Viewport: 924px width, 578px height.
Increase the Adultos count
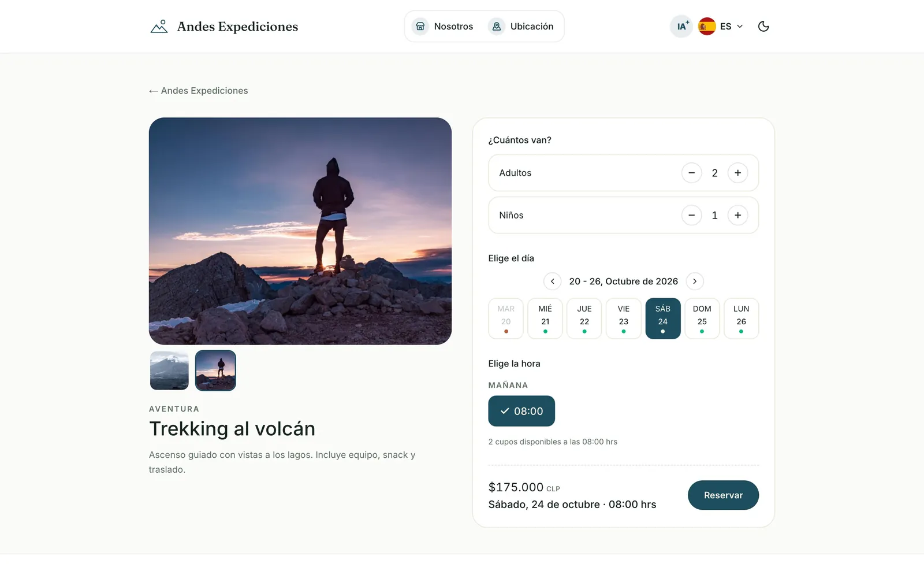pyautogui.click(x=737, y=173)
